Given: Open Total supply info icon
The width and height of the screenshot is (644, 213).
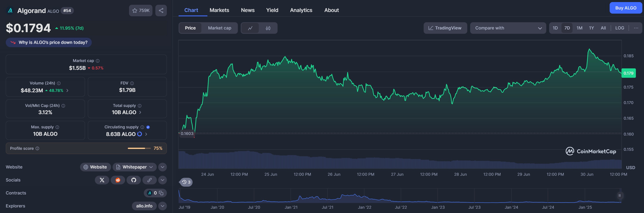Looking at the screenshot, I should coord(140,106).
